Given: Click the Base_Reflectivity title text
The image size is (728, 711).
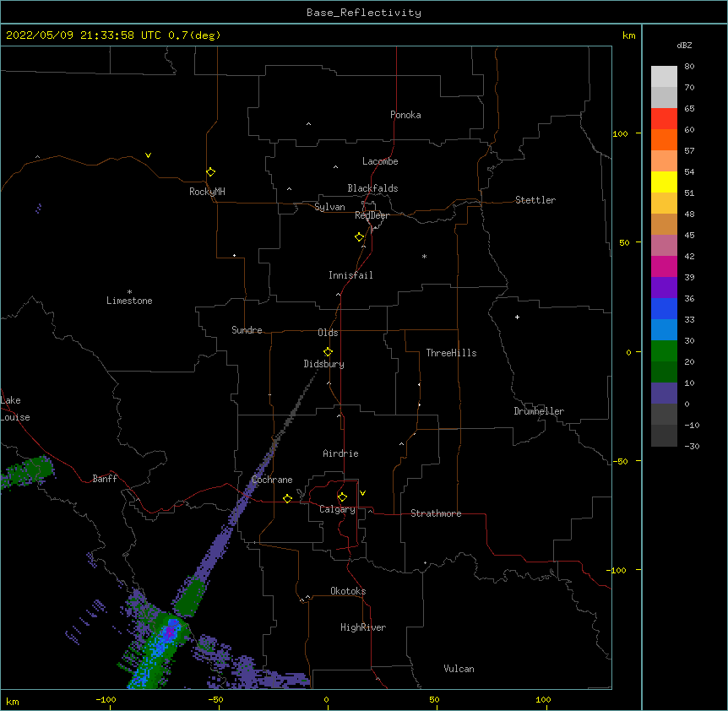Looking at the screenshot, I should [x=364, y=13].
